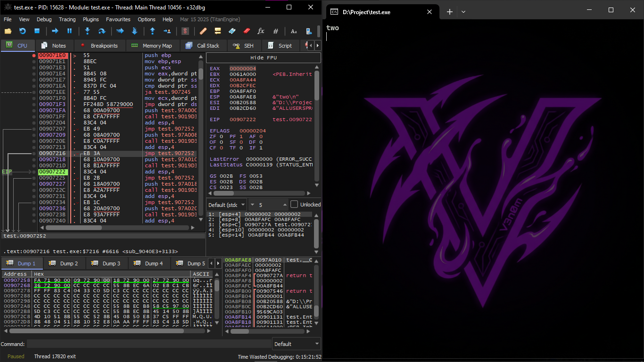Toggle the breakpoint dot at 009071E0
The width and height of the screenshot is (644, 362).
click(34, 56)
